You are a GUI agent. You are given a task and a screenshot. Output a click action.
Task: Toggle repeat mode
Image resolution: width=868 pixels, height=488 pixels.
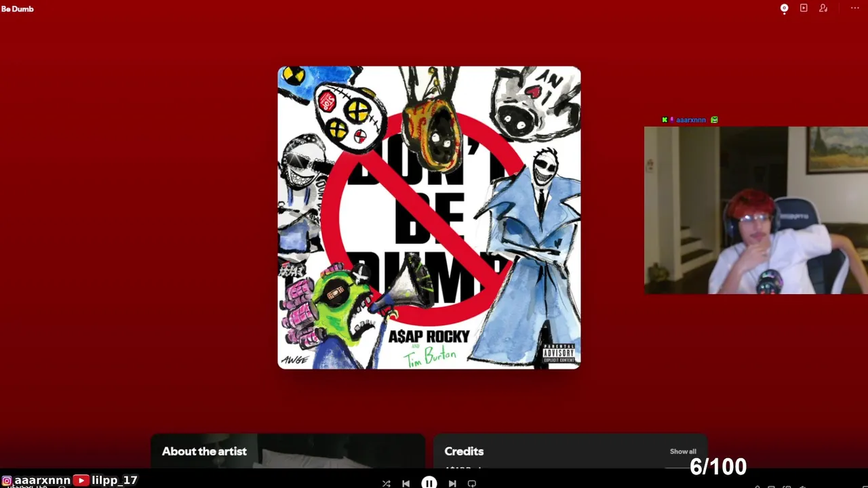472,483
